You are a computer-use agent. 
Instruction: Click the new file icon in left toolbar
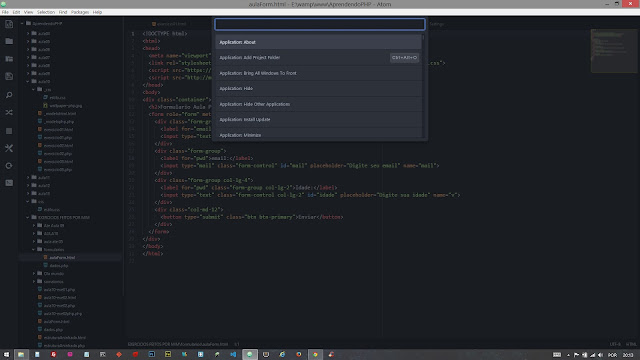(9, 24)
